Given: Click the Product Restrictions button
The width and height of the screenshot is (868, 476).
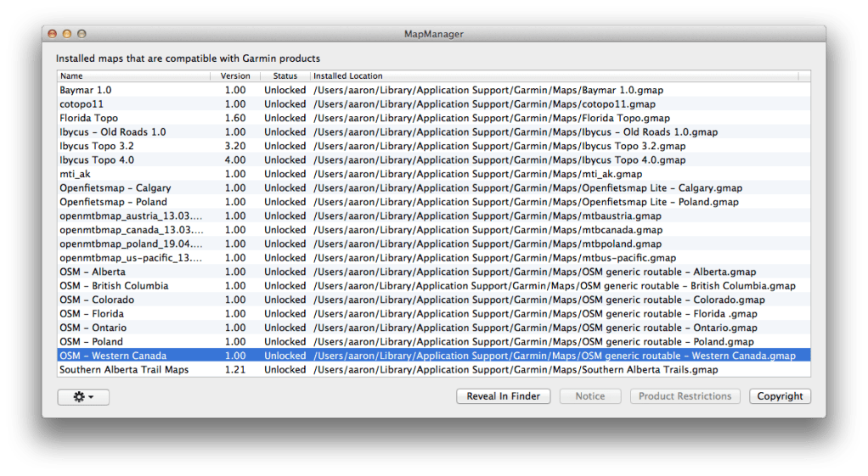Looking at the screenshot, I should (x=685, y=396).
